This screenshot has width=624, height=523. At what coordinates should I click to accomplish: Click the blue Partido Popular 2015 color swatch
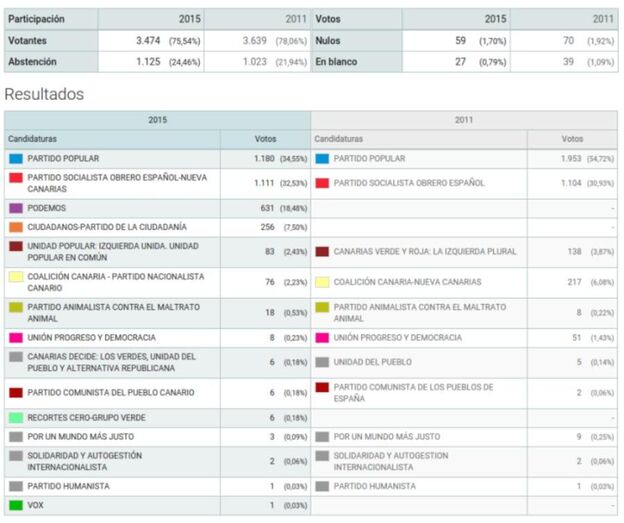click(x=16, y=158)
